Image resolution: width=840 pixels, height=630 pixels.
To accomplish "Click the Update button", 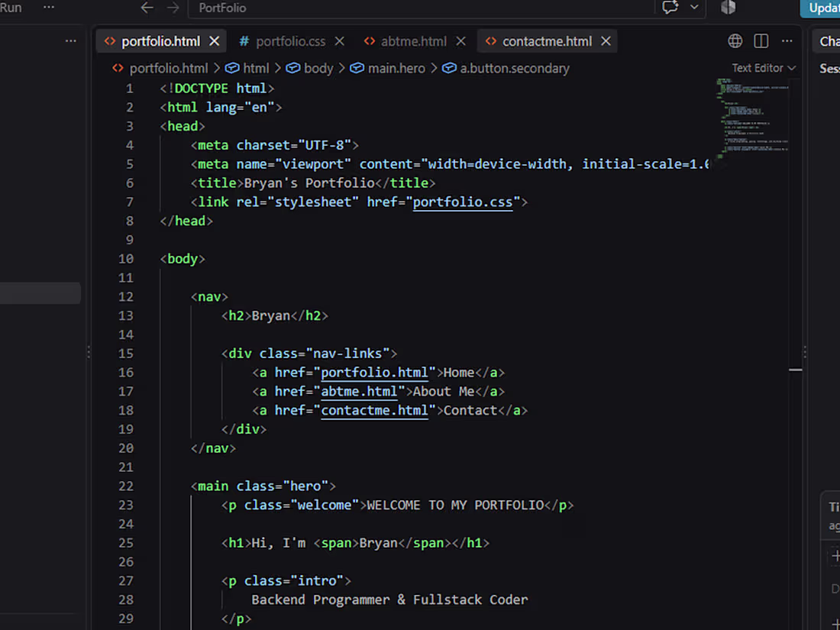I will [x=821, y=8].
